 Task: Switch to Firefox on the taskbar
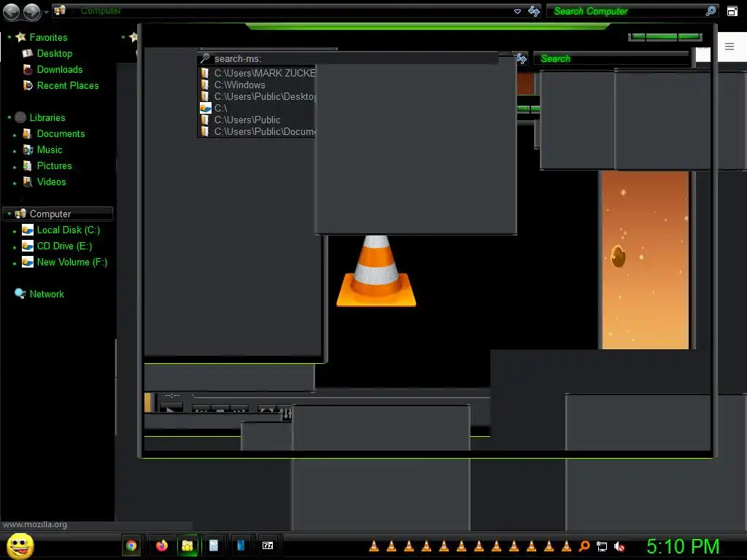pos(162,545)
